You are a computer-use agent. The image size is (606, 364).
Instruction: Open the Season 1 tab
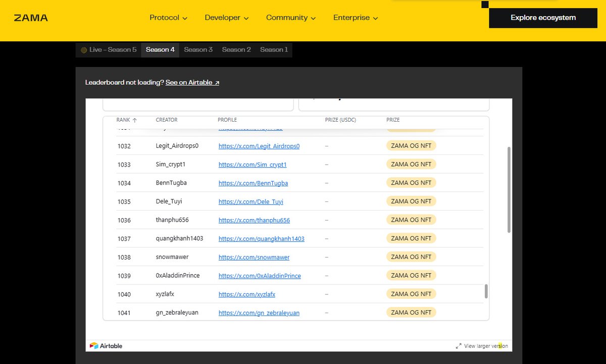click(x=274, y=50)
